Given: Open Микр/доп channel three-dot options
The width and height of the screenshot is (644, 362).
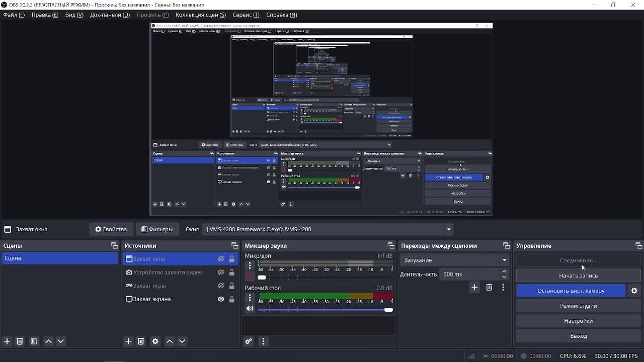Looking at the screenshot, I should (x=250, y=265).
